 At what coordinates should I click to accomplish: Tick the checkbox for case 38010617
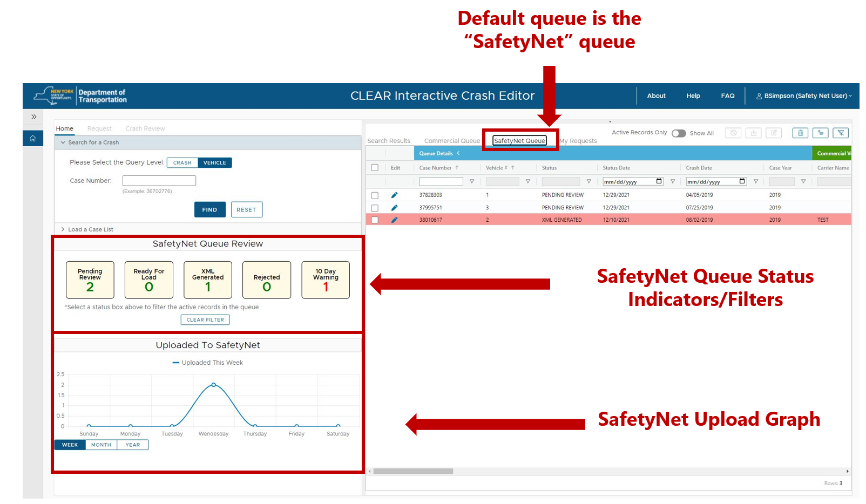[x=375, y=220]
